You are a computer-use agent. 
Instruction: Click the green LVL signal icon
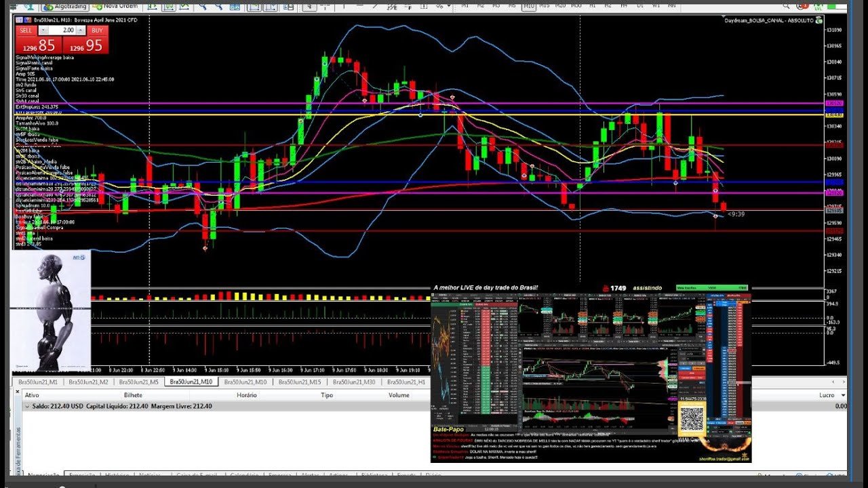818,6
